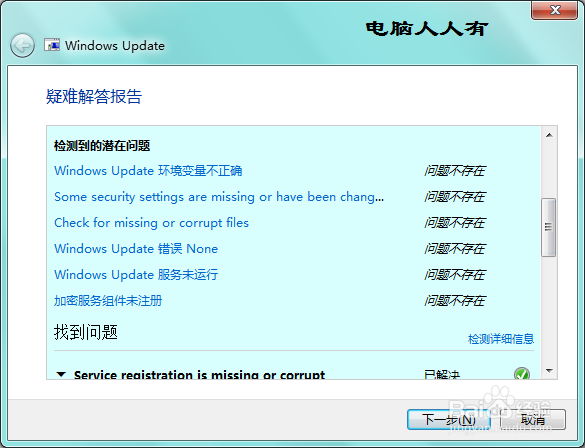The width and height of the screenshot is (585, 448).
Task: Select the 检测到的潜在问题 section label
Action: (102, 145)
